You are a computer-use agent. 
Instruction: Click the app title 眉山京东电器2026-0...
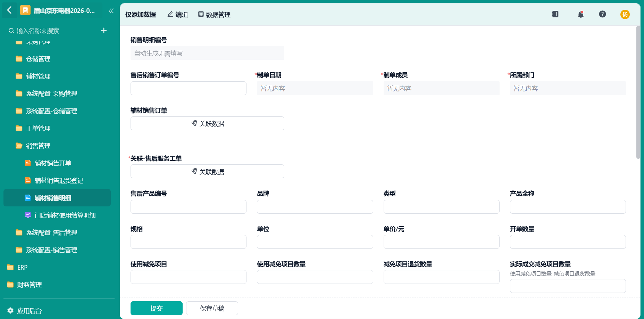[64, 11]
